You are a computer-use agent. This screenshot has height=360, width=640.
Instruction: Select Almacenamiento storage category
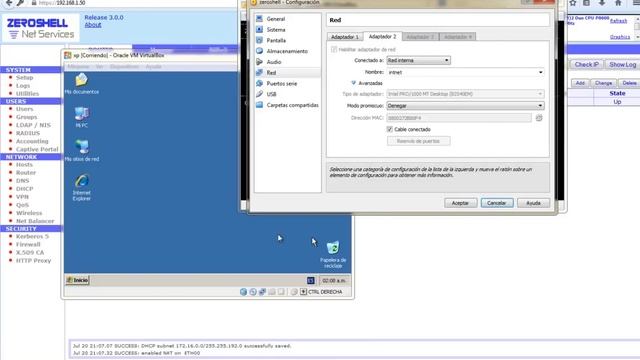click(x=287, y=51)
